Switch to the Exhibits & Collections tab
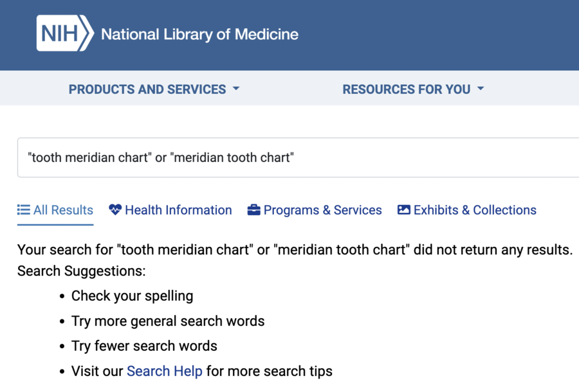579x392 pixels. click(467, 210)
